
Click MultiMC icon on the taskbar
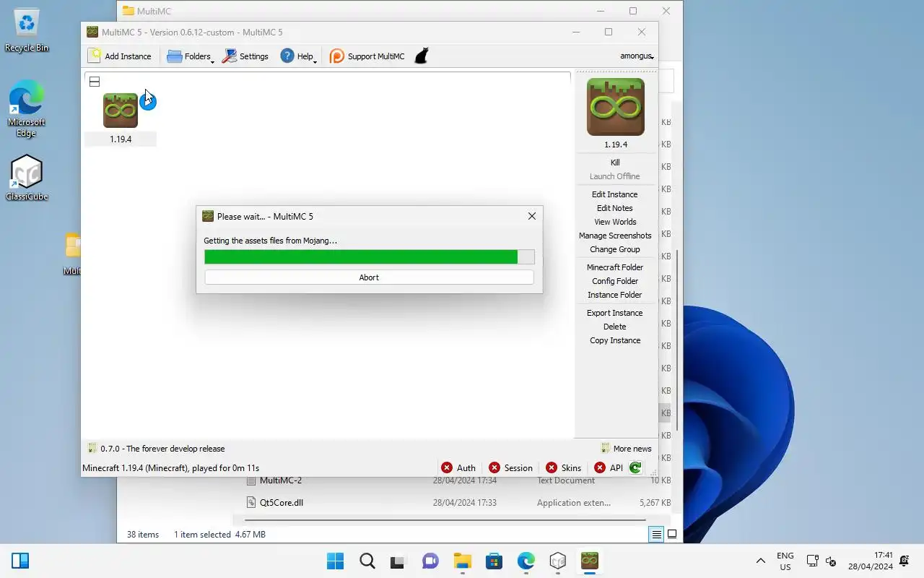590,561
